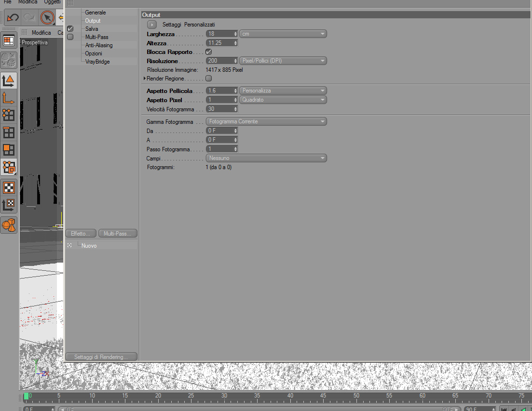This screenshot has width=532, height=411.
Task: Click the Settaggi di Rendering... button
Action: 101,357
